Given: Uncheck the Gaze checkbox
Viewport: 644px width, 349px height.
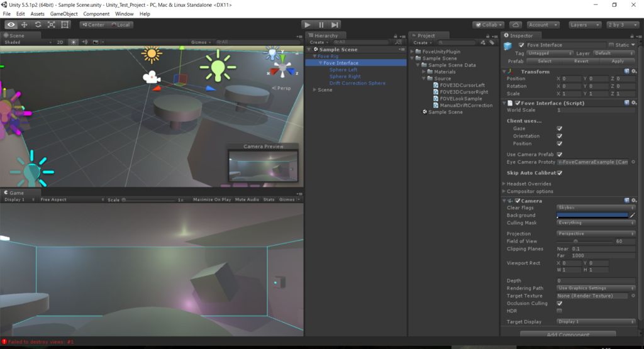Looking at the screenshot, I should click(559, 128).
